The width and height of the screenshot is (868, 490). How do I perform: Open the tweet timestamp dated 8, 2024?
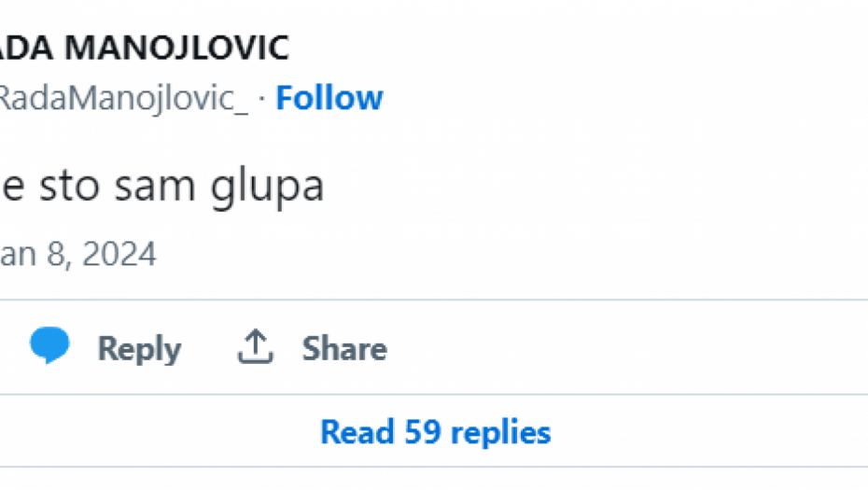click(x=77, y=254)
